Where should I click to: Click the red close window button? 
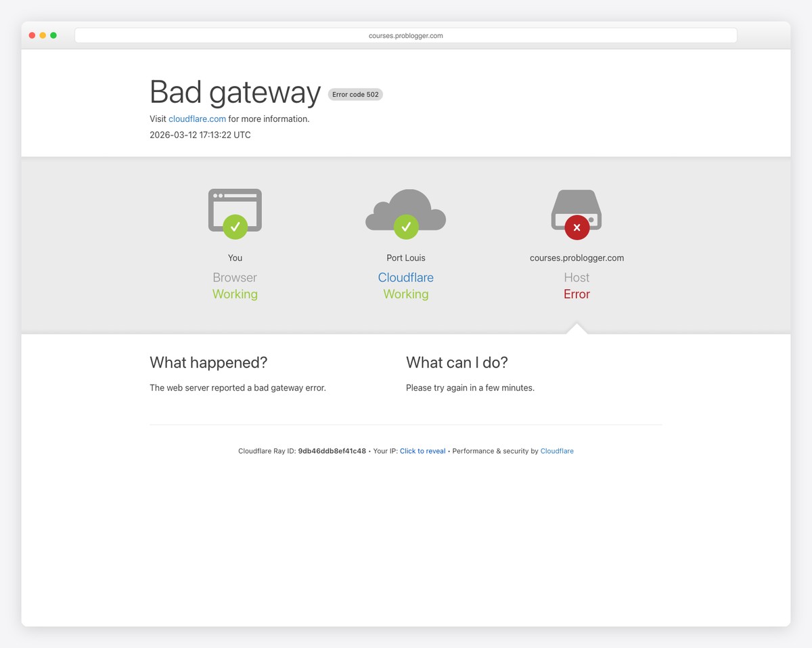point(32,35)
